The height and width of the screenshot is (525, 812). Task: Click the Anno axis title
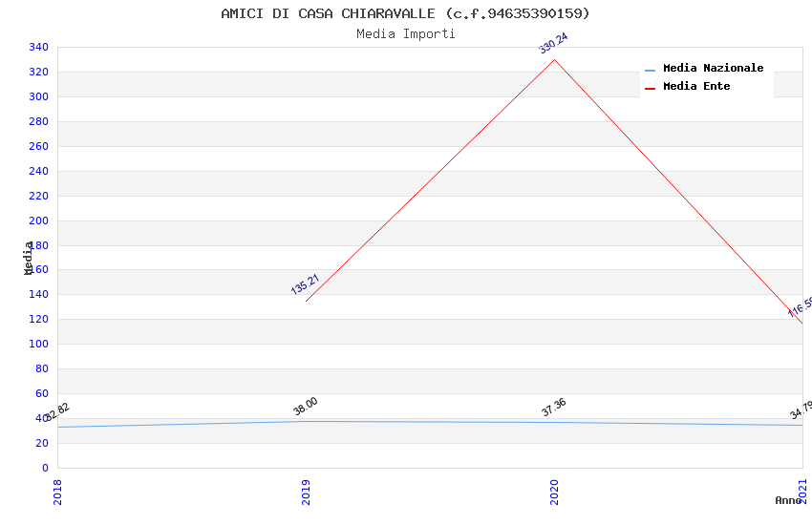point(788,500)
